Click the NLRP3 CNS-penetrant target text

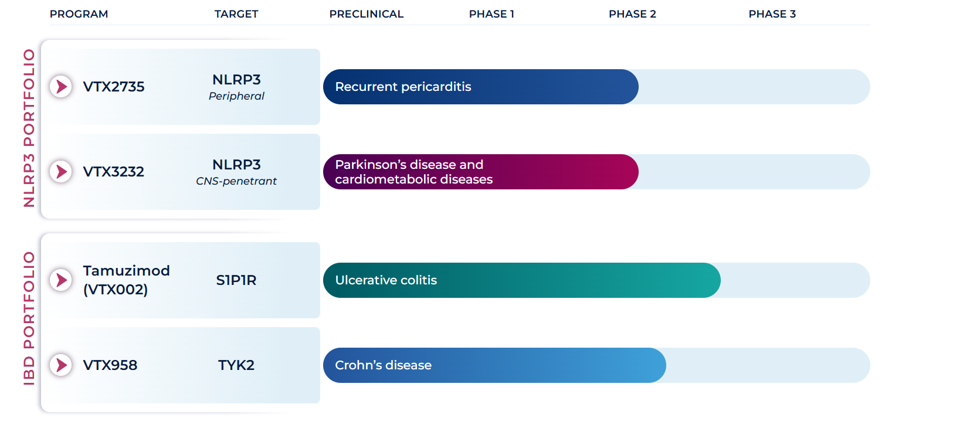point(236,172)
